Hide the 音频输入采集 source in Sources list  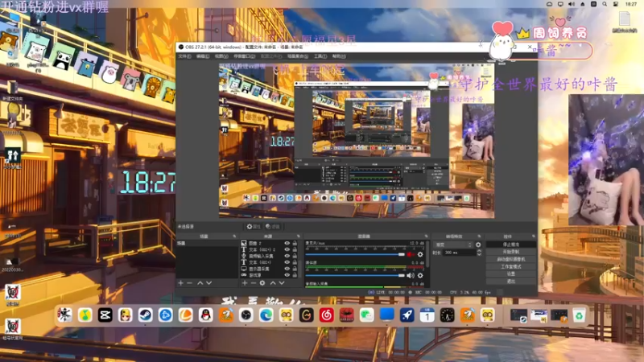click(287, 256)
